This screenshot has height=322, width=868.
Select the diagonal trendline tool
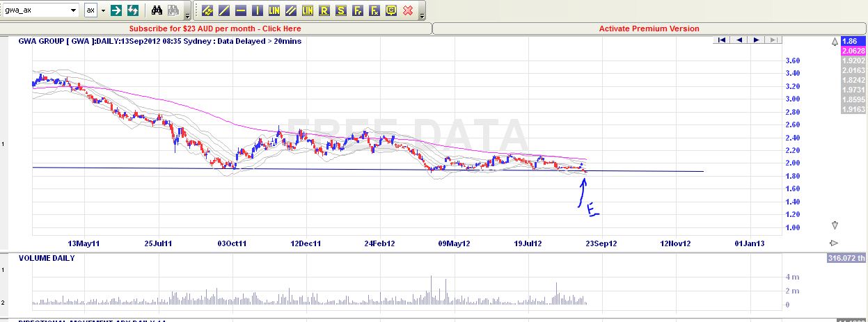point(224,10)
